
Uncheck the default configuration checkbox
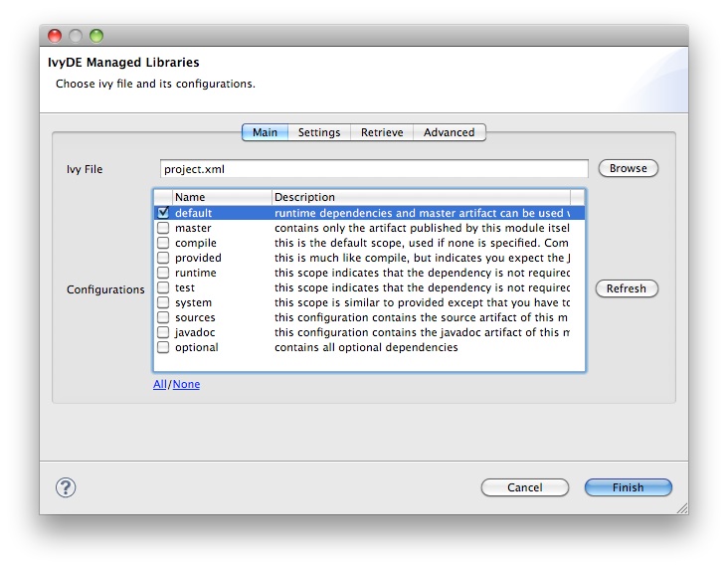click(163, 213)
